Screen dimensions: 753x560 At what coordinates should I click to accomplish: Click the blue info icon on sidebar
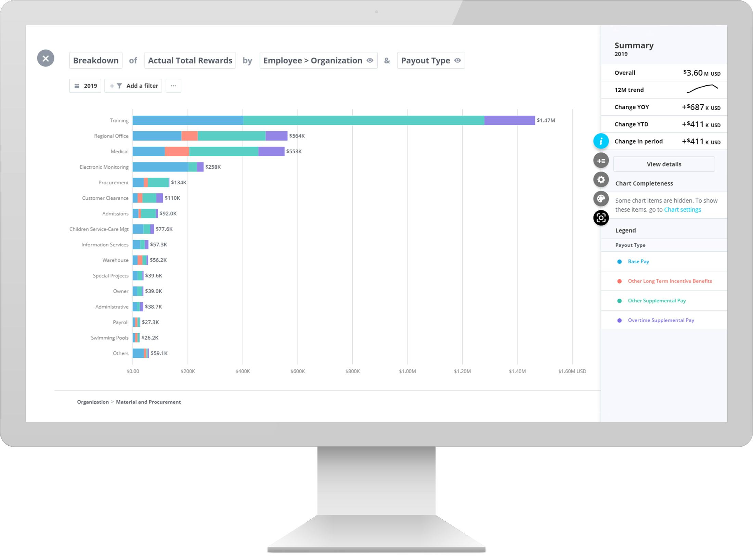tap(601, 141)
